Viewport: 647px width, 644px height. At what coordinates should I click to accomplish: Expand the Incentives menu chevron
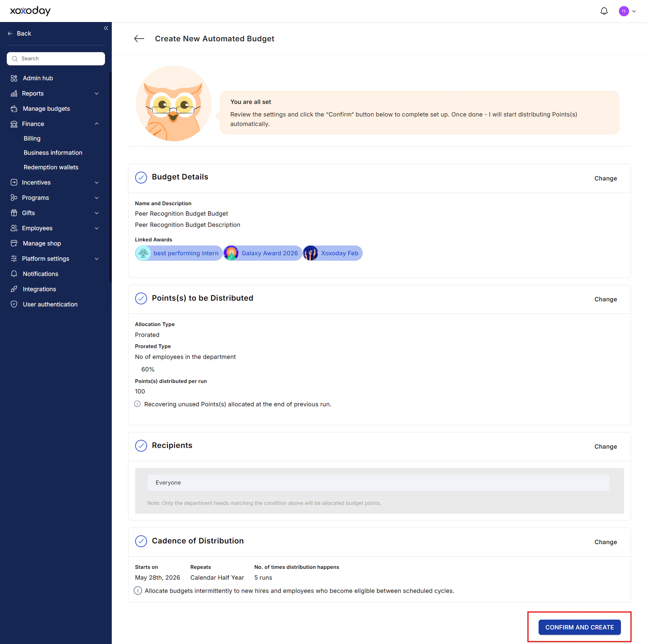[97, 183]
